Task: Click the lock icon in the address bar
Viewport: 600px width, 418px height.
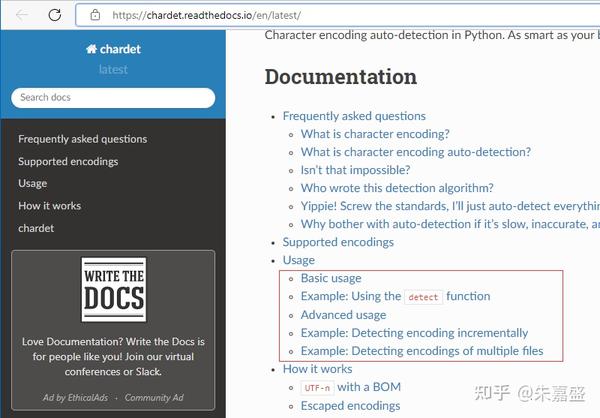Action: (x=95, y=15)
